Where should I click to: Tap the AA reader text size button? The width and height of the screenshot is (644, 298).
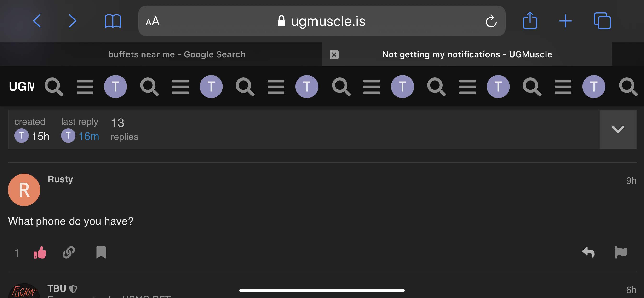click(153, 21)
